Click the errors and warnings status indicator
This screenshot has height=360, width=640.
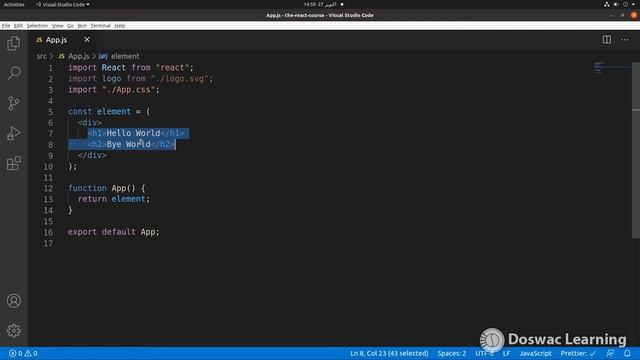(x=23, y=353)
